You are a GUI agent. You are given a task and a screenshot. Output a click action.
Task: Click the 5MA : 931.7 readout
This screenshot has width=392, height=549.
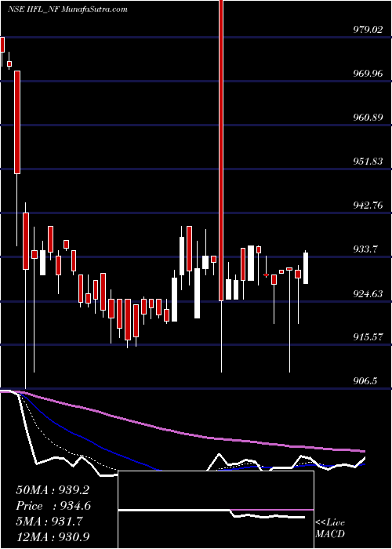pyautogui.click(x=49, y=522)
